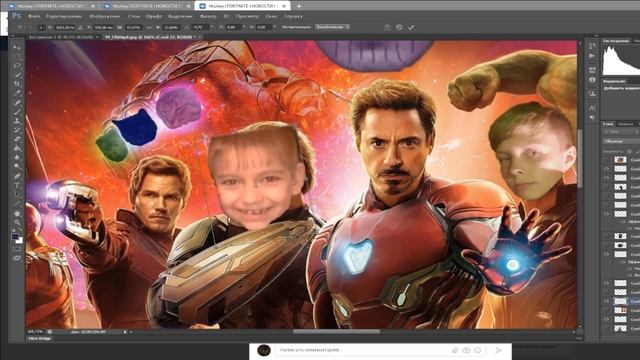640x360 pixels.
Task: Open the Файл menu
Action: pos(34,16)
